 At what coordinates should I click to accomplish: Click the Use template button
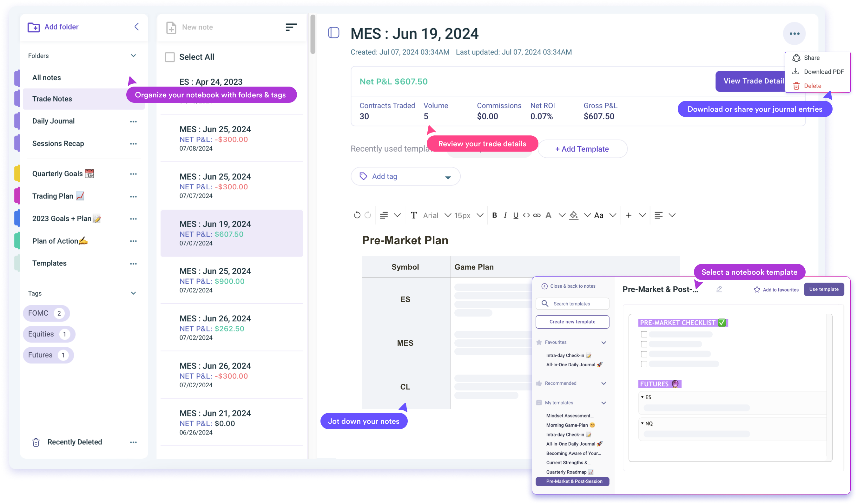pyautogui.click(x=823, y=289)
